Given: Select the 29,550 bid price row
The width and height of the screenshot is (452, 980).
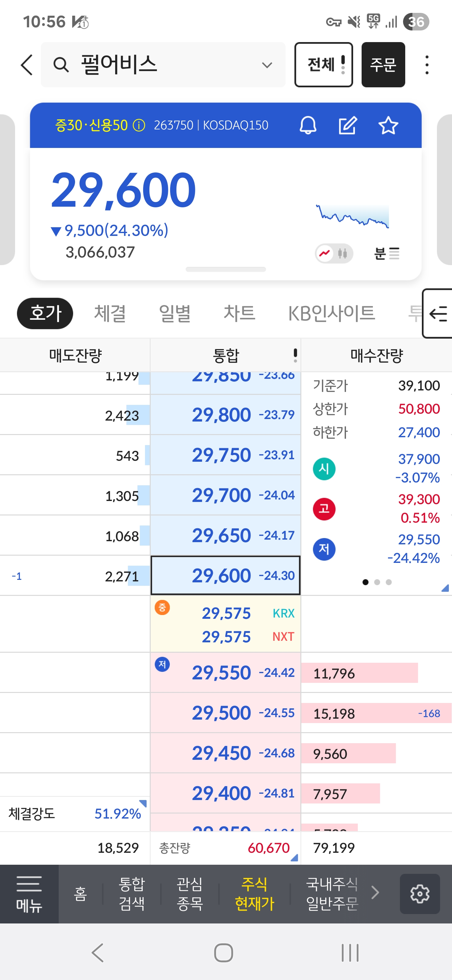Looking at the screenshot, I should (225, 672).
